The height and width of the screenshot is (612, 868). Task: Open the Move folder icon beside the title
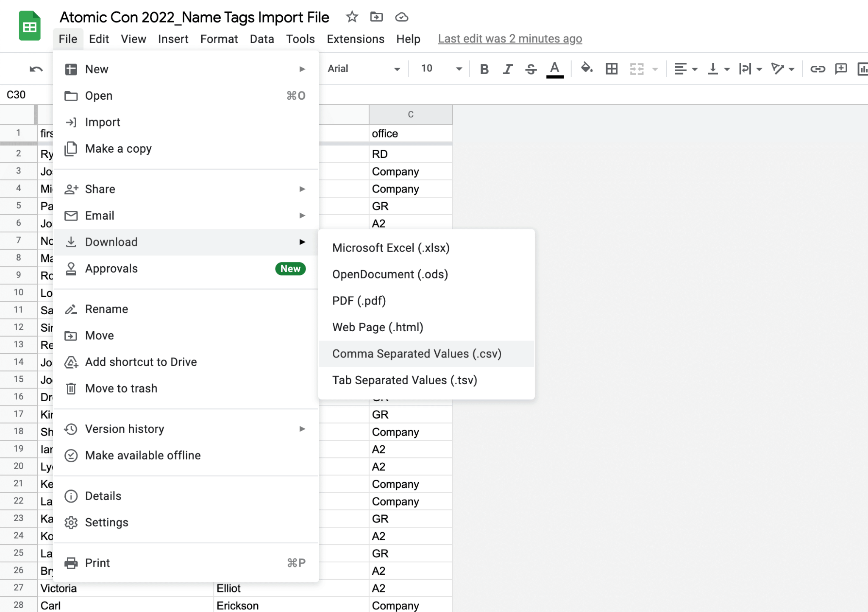376,17
